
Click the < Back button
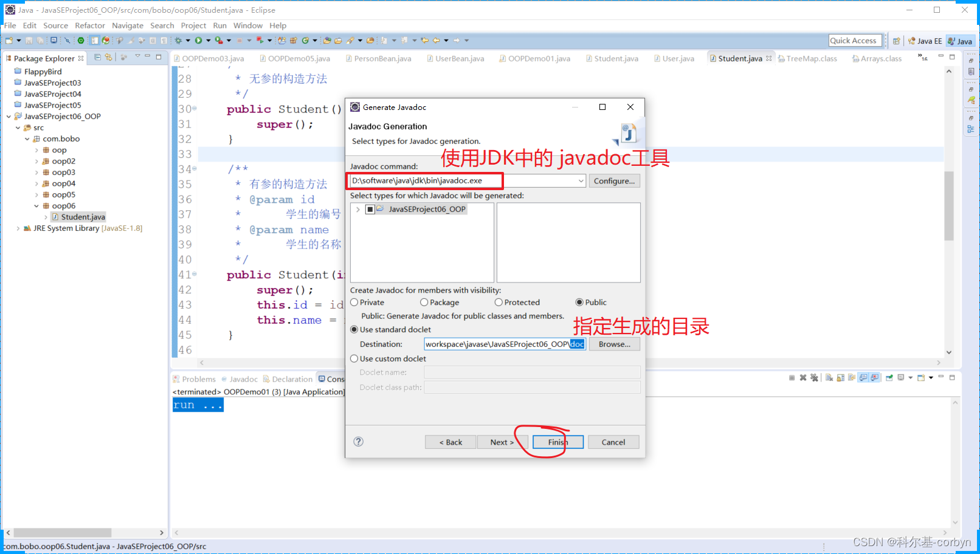coord(450,442)
